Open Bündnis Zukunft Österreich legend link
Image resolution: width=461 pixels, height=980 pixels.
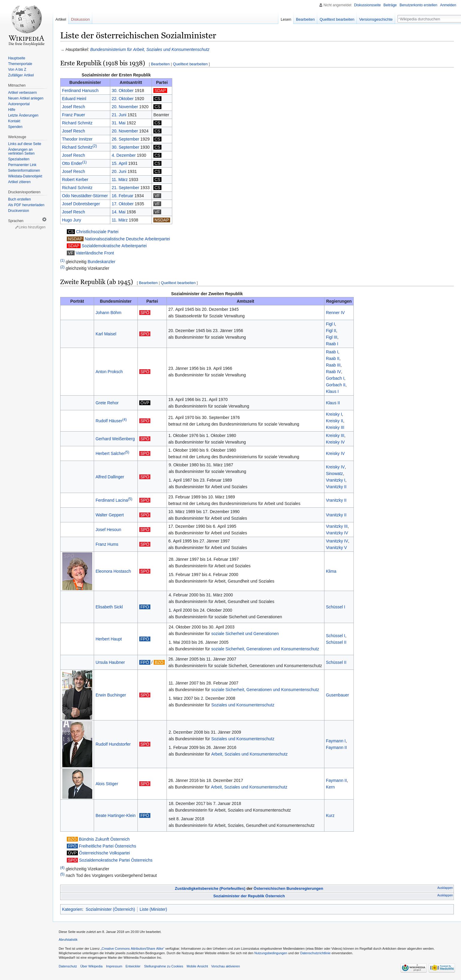(104, 839)
